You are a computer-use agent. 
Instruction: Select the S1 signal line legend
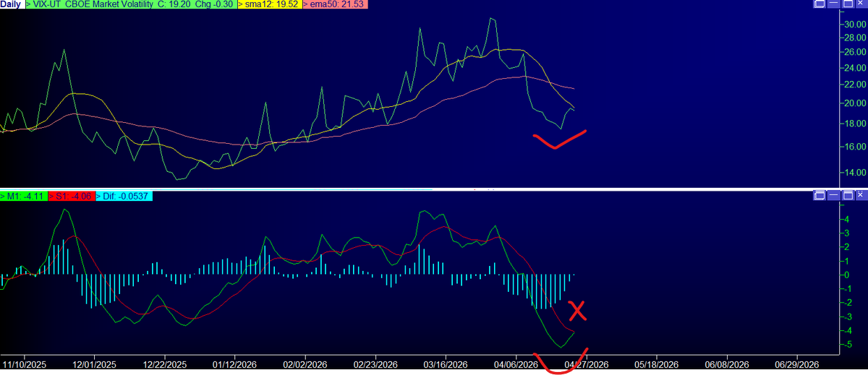click(x=73, y=196)
